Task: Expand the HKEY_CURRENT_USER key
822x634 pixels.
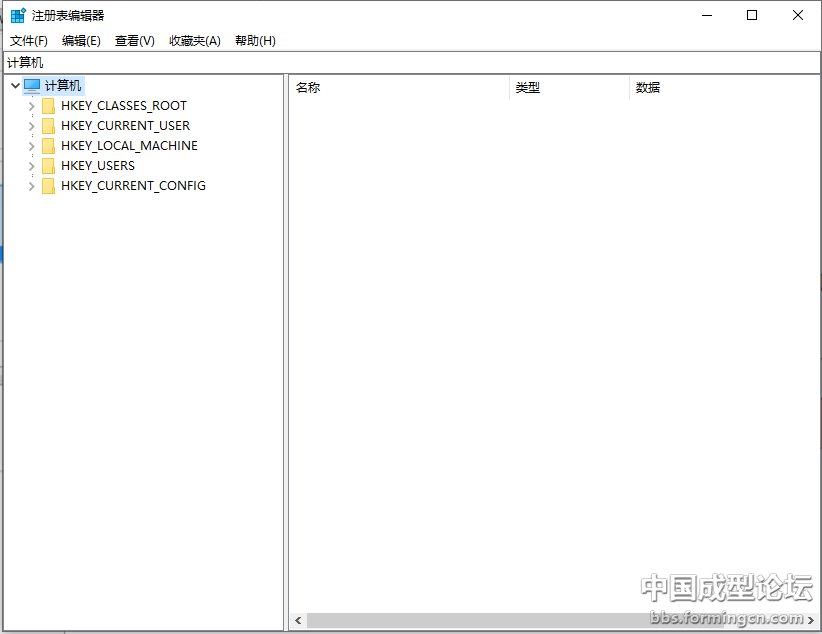Action: click(x=31, y=126)
